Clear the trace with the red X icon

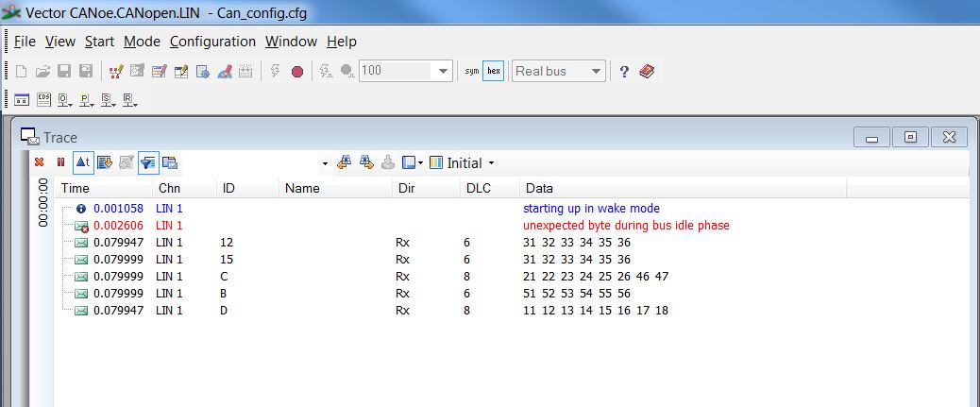pos(40,162)
